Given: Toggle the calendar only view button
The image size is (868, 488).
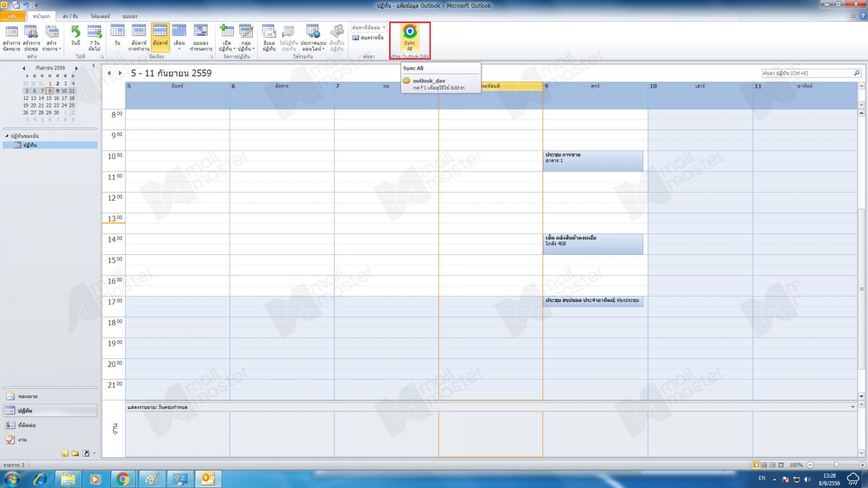Looking at the screenshot, I should point(773,465).
